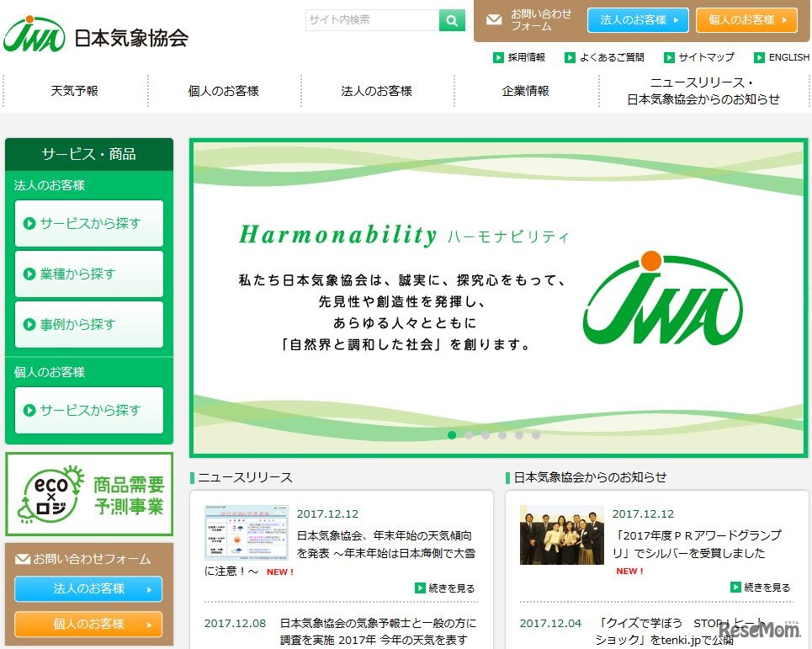812x649 pixels.
Task: Open the eco×ロジ 商品需要予測事業 banner
Action: tap(89, 494)
